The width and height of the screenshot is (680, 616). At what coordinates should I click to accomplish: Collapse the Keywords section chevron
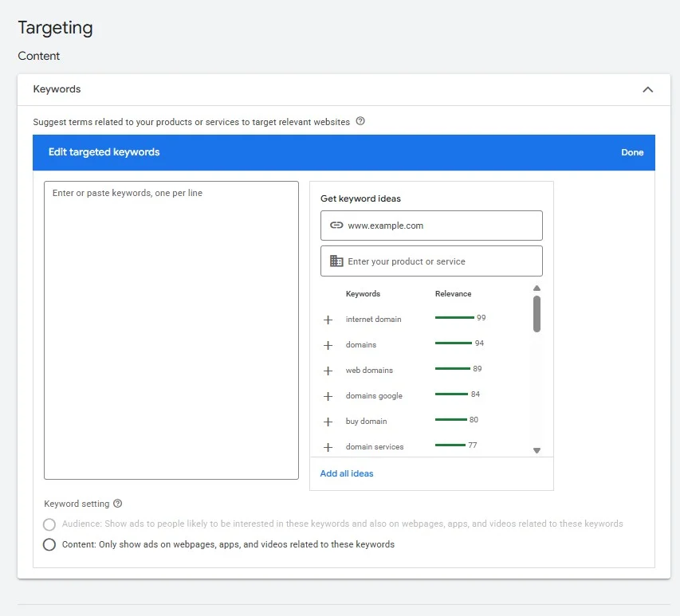pyautogui.click(x=647, y=90)
